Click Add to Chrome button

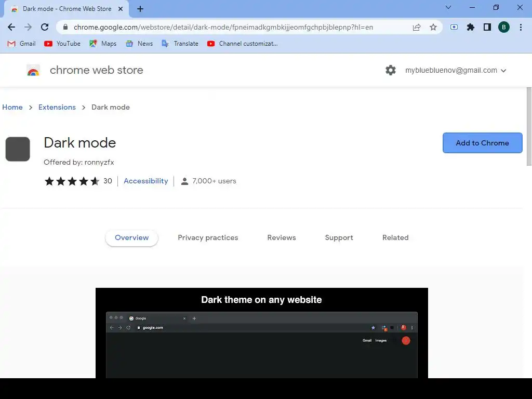tap(482, 143)
